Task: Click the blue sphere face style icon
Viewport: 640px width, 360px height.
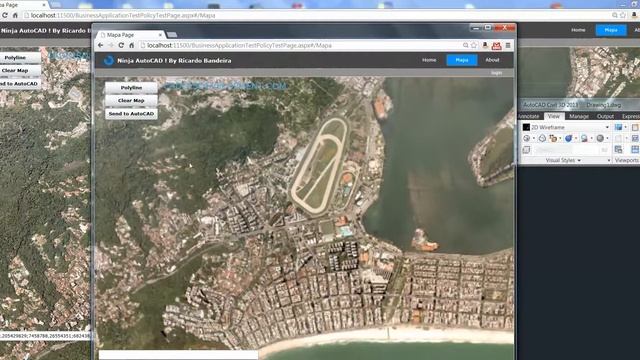Action: [568, 138]
